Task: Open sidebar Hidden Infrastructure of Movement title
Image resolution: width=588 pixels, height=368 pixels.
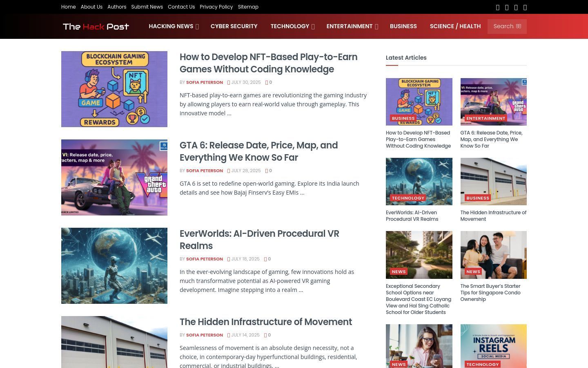Action: click(x=493, y=216)
